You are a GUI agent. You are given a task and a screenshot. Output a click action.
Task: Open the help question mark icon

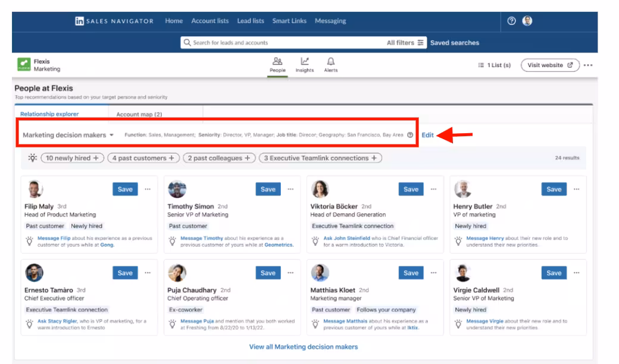(511, 21)
